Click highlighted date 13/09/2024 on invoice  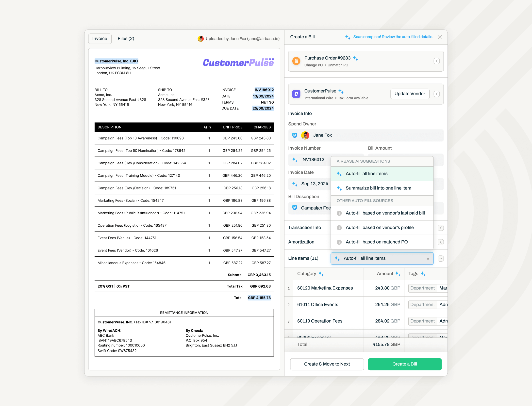click(x=263, y=96)
